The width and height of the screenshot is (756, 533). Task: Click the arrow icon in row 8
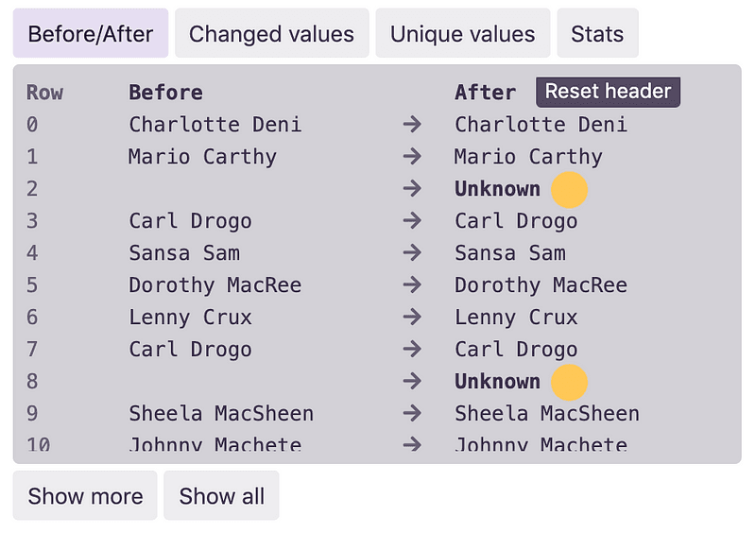pos(412,381)
